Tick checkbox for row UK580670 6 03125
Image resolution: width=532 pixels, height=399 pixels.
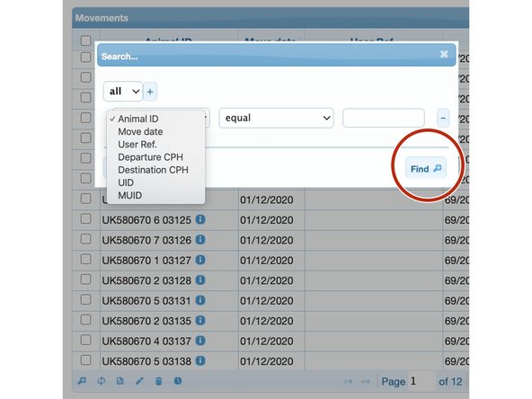click(x=86, y=219)
